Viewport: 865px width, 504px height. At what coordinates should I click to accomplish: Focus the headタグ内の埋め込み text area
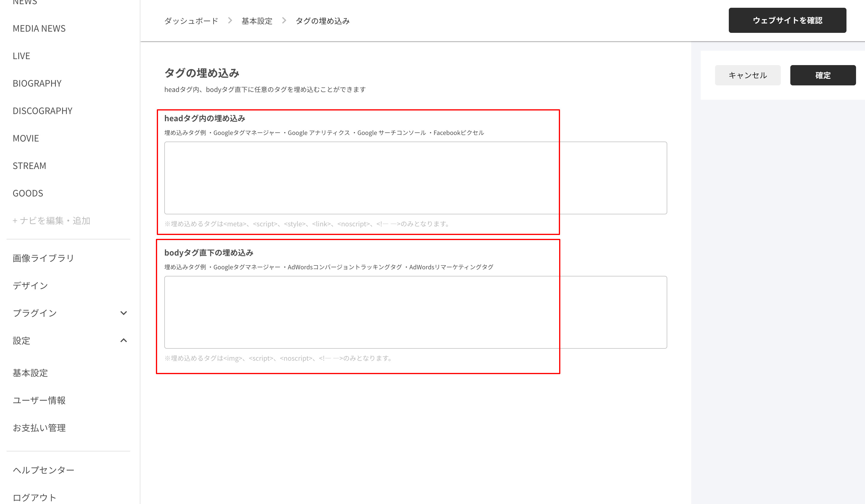coord(416,178)
